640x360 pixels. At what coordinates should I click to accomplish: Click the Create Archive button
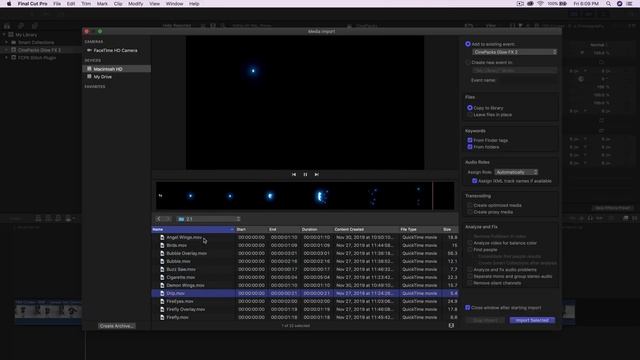click(x=117, y=326)
